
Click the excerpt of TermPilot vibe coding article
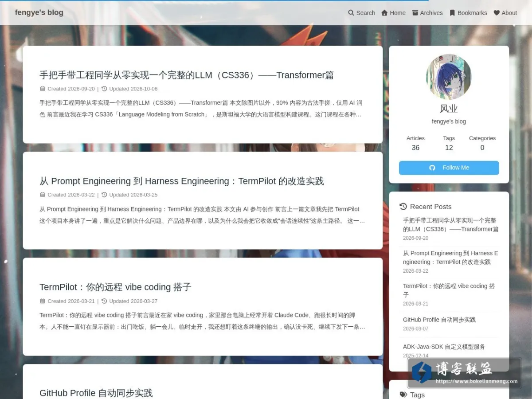point(202,321)
